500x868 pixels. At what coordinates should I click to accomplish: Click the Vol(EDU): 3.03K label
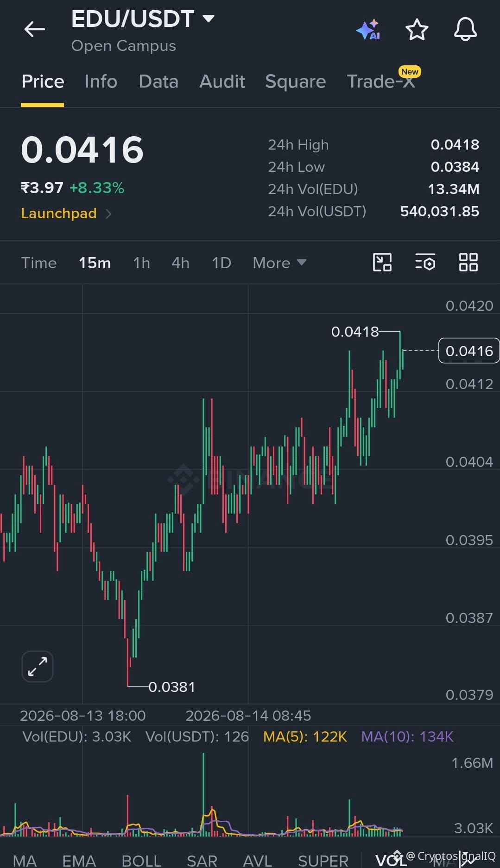point(77,736)
